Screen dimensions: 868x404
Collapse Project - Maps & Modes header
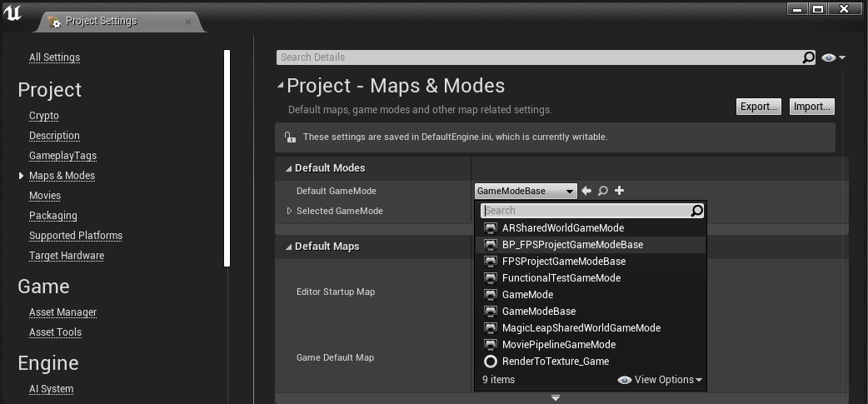[281, 85]
